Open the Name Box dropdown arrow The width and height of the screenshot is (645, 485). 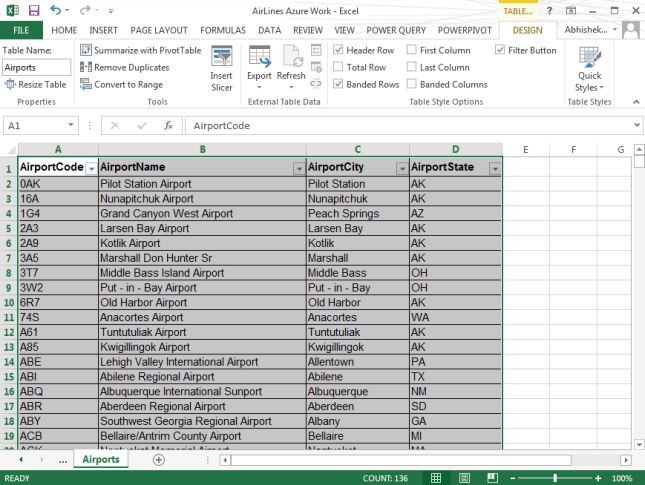[x=71, y=125]
